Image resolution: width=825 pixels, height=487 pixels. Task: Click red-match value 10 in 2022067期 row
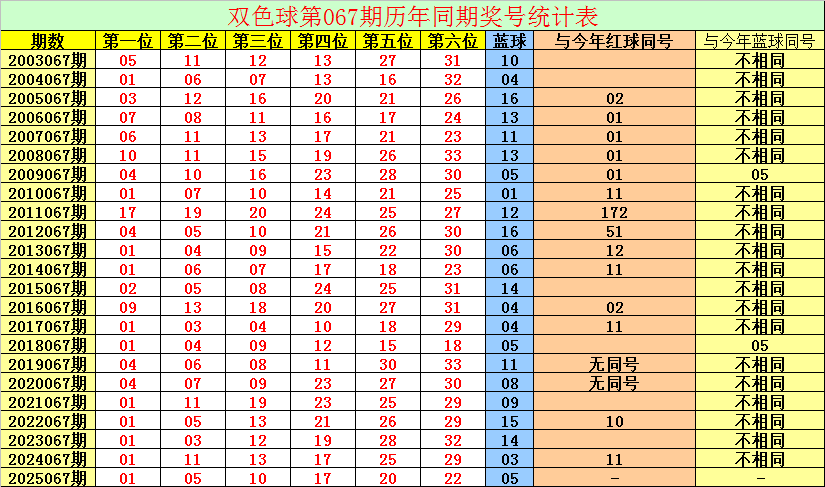point(614,421)
